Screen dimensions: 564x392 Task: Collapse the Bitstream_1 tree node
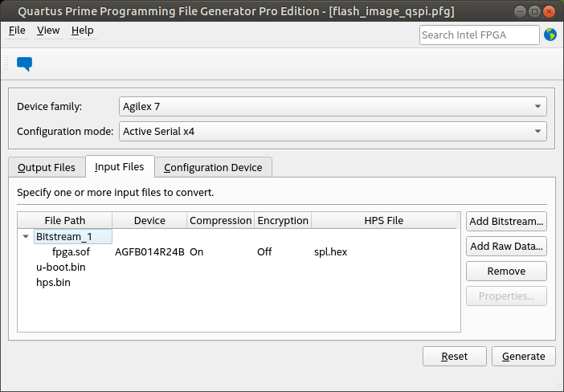26,236
